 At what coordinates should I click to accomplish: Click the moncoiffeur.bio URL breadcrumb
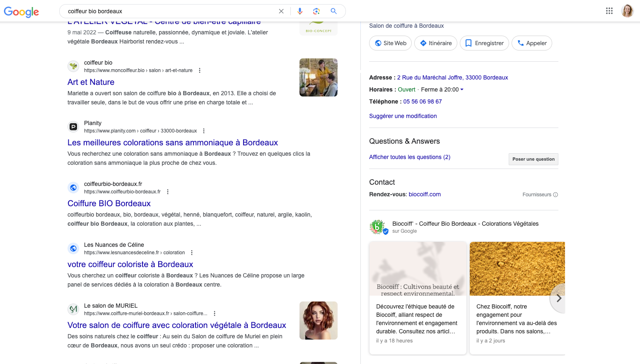(138, 70)
